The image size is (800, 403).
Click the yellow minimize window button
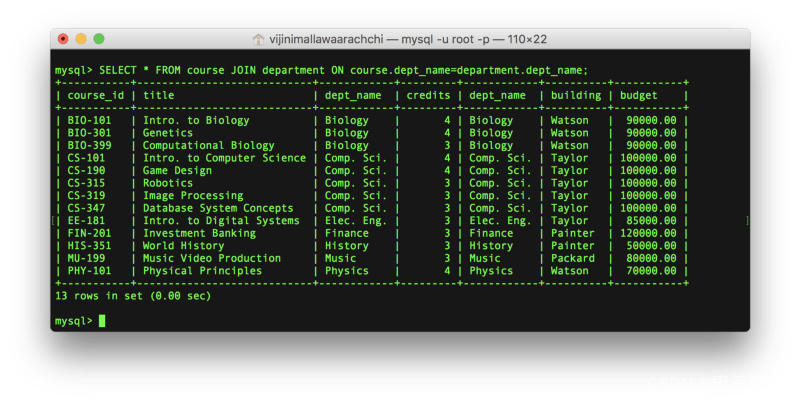pos(81,39)
